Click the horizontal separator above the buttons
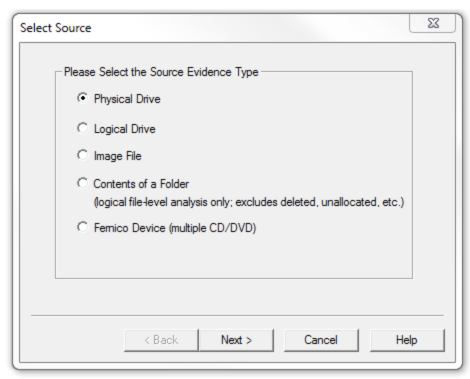The width and height of the screenshot is (470, 379). point(237,315)
